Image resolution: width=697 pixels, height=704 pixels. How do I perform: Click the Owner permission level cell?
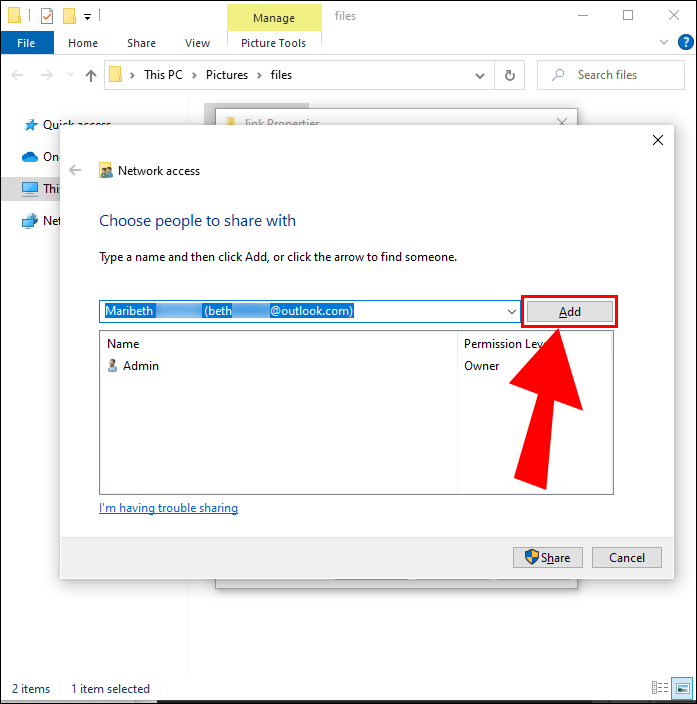point(481,366)
